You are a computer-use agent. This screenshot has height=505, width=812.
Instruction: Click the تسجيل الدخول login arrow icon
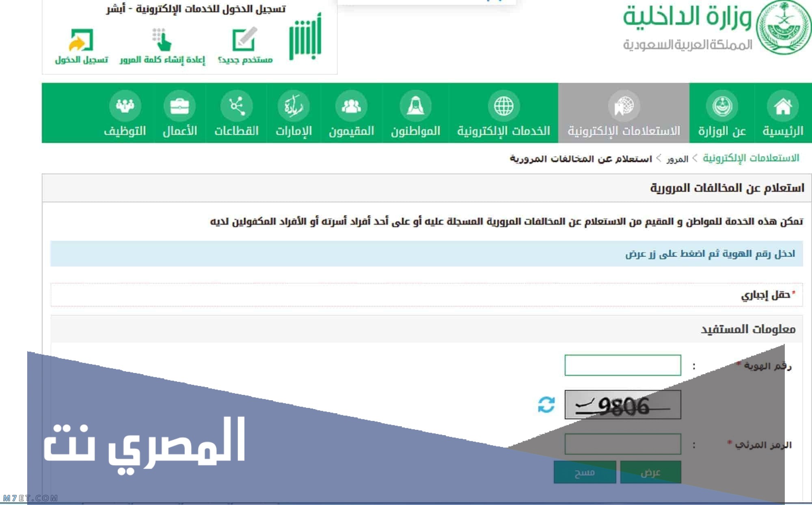[81, 41]
